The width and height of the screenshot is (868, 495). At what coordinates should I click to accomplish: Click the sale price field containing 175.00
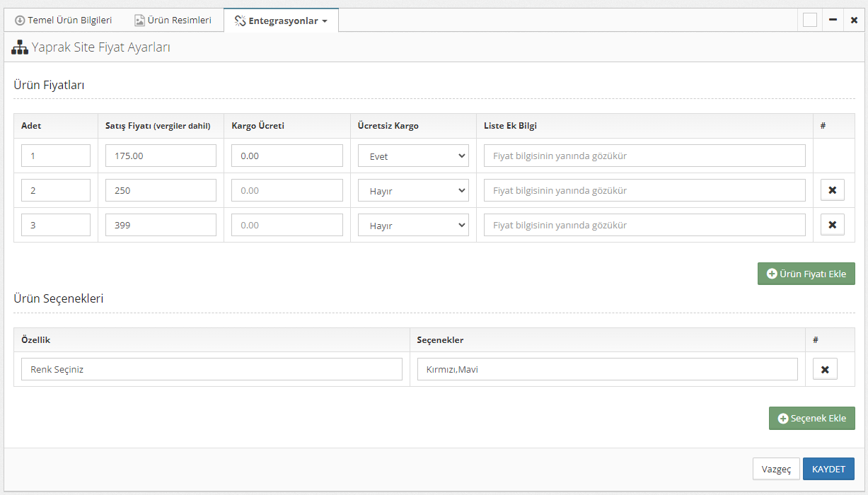(x=161, y=156)
